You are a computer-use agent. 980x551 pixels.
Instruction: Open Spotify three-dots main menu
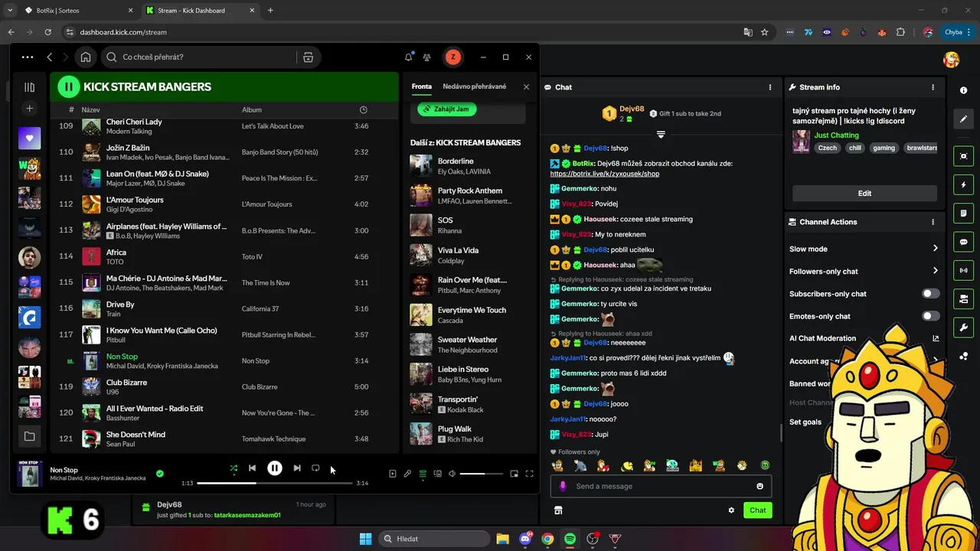click(28, 57)
